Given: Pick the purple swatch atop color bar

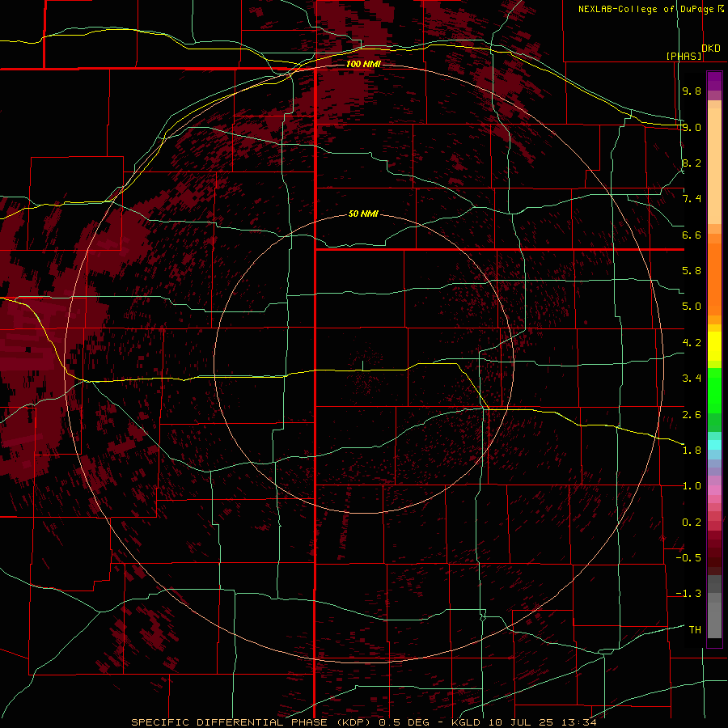Looking at the screenshot, I should click(x=714, y=81).
